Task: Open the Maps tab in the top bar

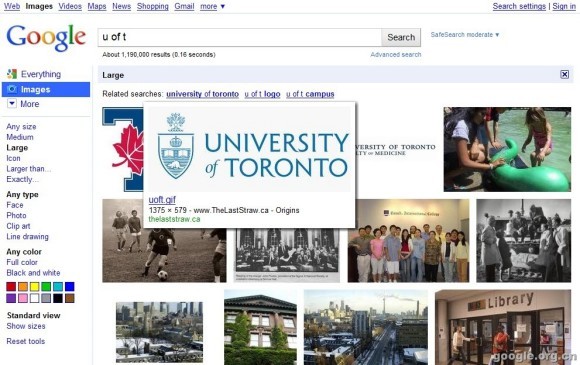Action: (x=97, y=6)
